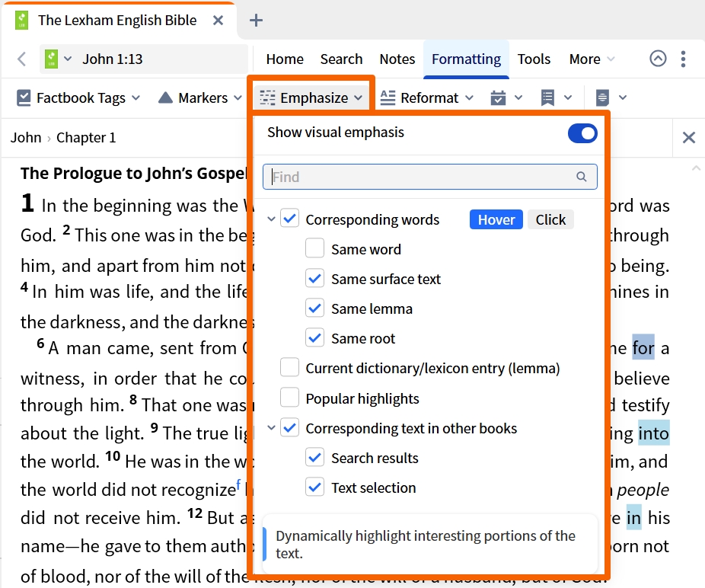
Task: Click the document page icon
Action: (602, 97)
